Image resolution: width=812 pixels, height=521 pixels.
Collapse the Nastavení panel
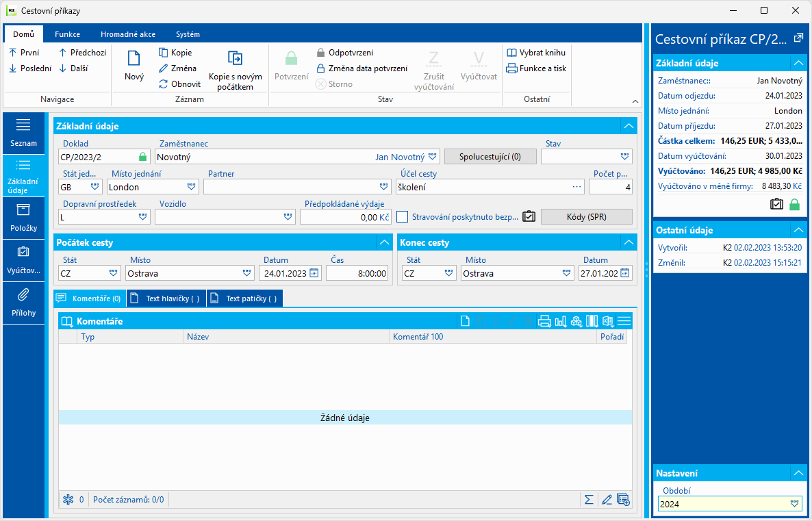point(798,473)
